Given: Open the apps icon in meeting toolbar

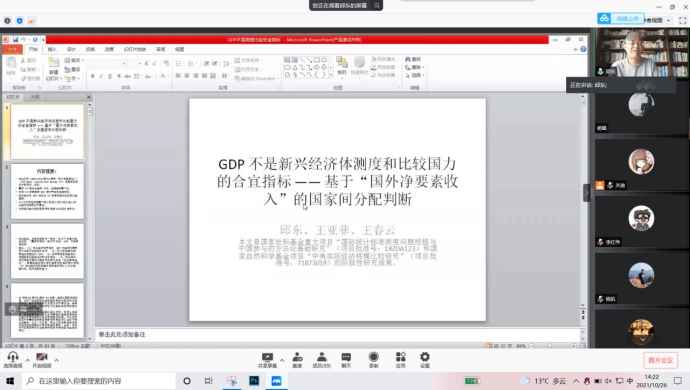Looking at the screenshot, I should [x=400, y=360].
